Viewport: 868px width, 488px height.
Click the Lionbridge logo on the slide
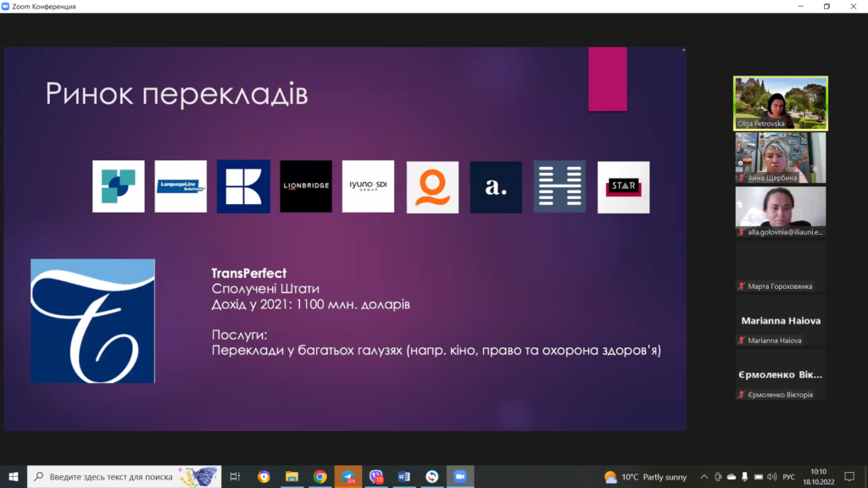pos(306,186)
